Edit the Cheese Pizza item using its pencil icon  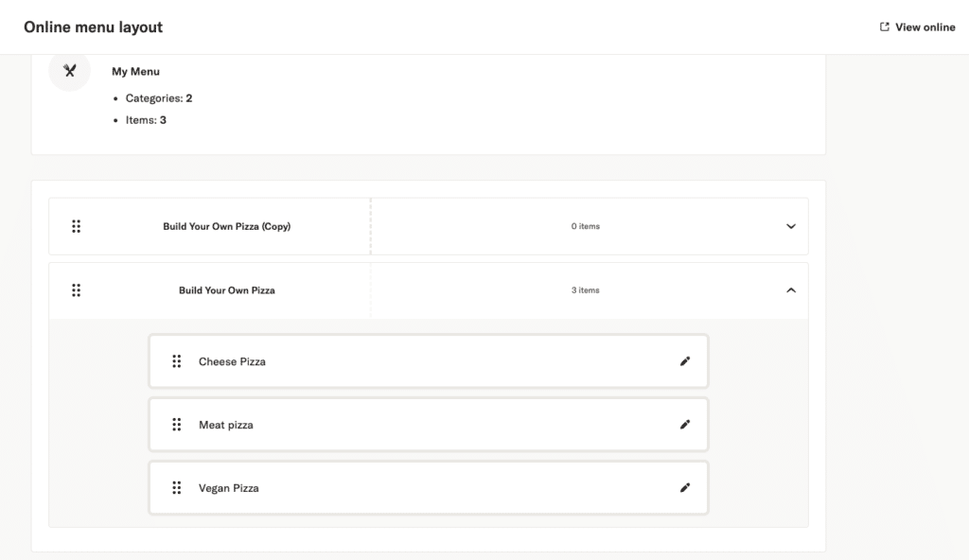tap(685, 361)
